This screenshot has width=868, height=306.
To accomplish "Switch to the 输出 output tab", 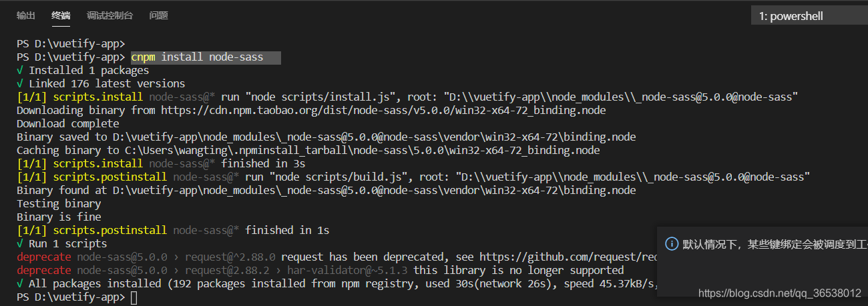I will (x=26, y=15).
